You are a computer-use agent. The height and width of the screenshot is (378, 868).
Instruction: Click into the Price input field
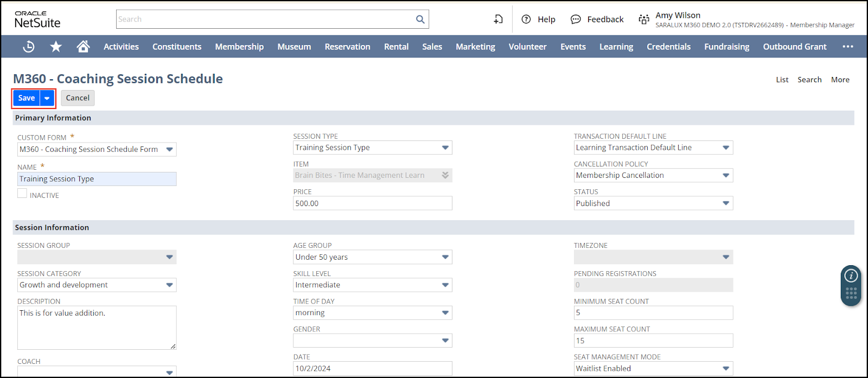372,203
